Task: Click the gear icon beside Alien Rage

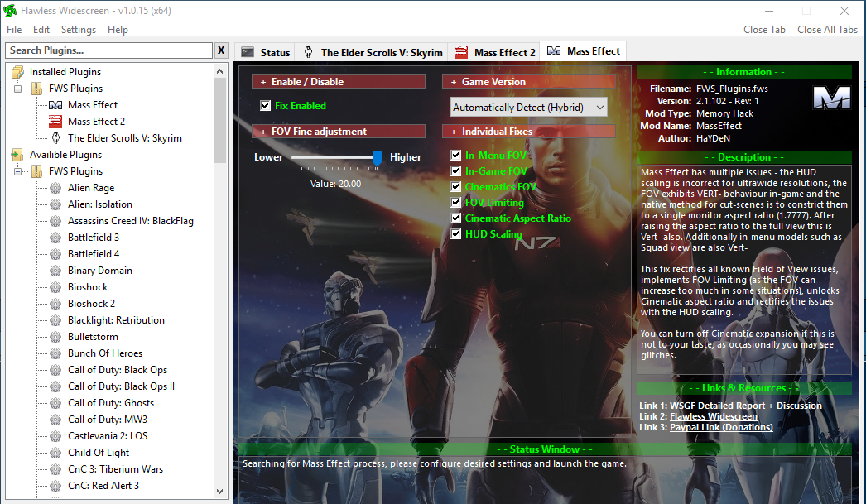Action: [x=55, y=188]
